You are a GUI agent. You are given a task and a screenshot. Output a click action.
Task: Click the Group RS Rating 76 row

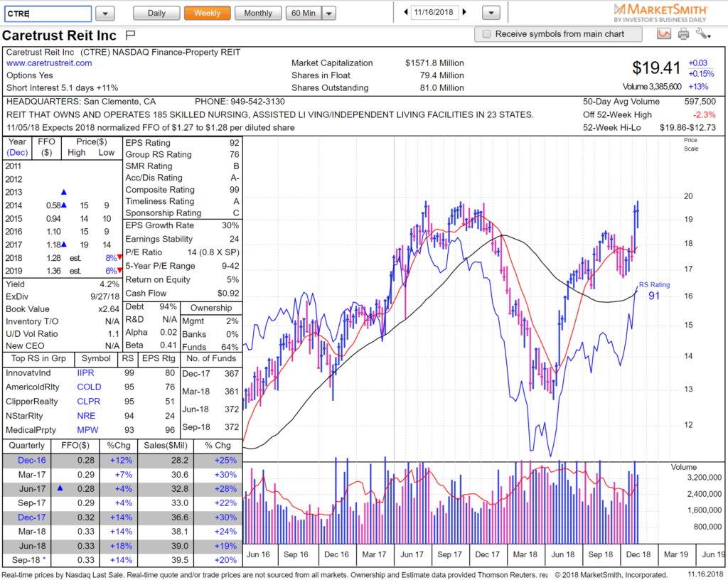tap(183, 154)
